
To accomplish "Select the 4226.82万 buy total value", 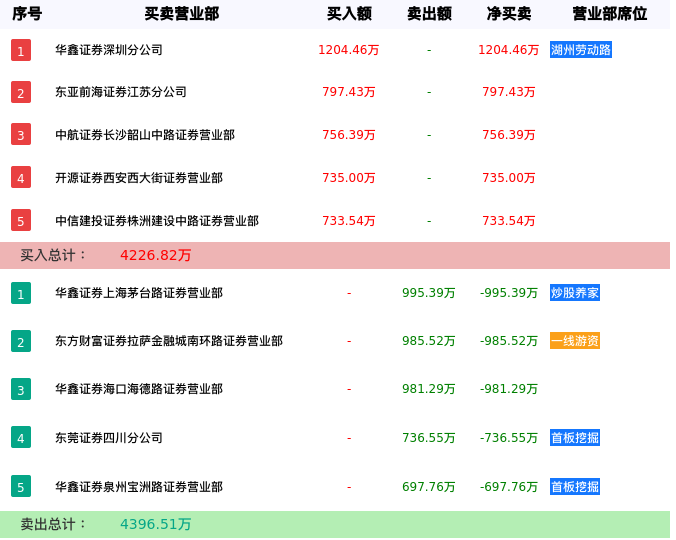I will tap(156, 256).
